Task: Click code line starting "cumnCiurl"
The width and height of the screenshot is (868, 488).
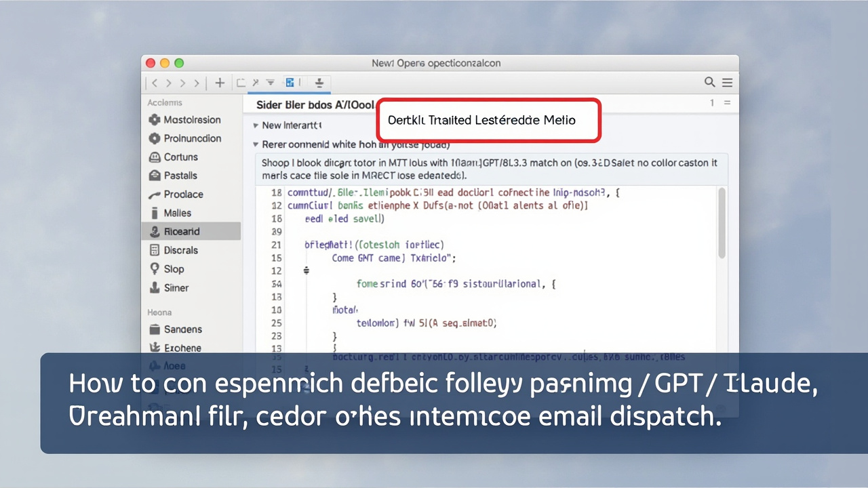Action: point(437,205)
